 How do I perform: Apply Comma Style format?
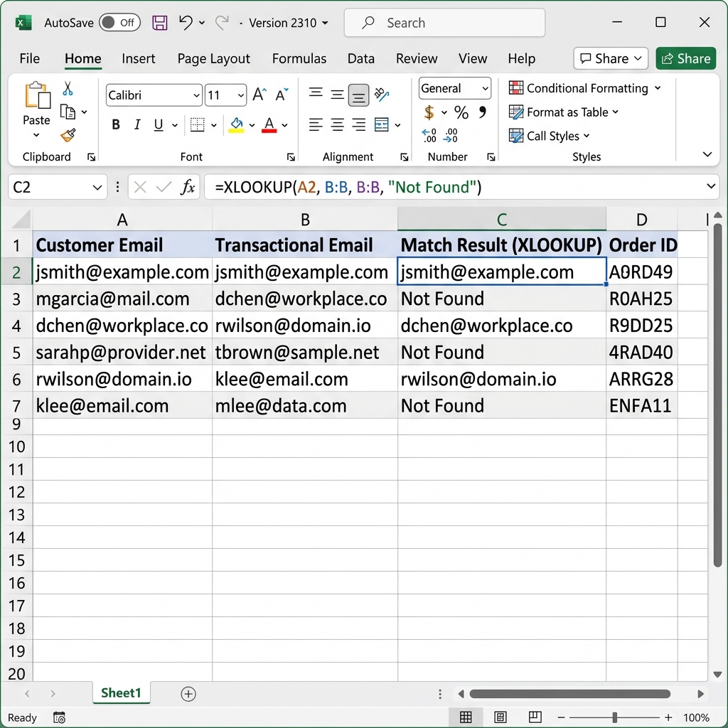point(483,112)
